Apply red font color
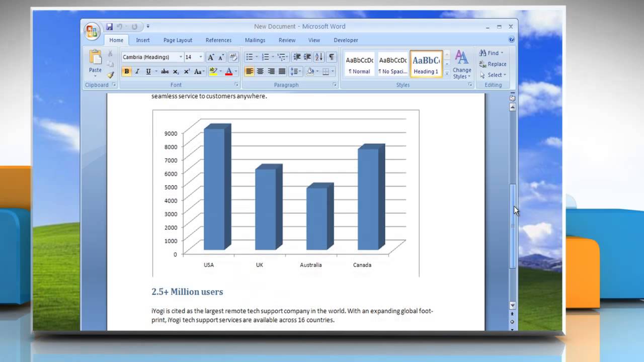Screen dimensions: 644x362 click(x=229, y=72)
